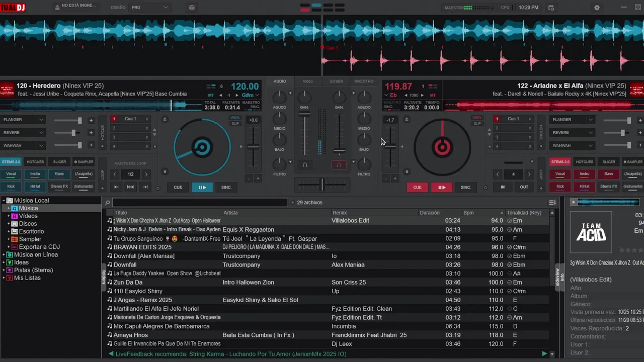Toggle SLIP mode on right deck
Image resolution: width=644 pixels, height=362 pixels.
pos(477,123)
